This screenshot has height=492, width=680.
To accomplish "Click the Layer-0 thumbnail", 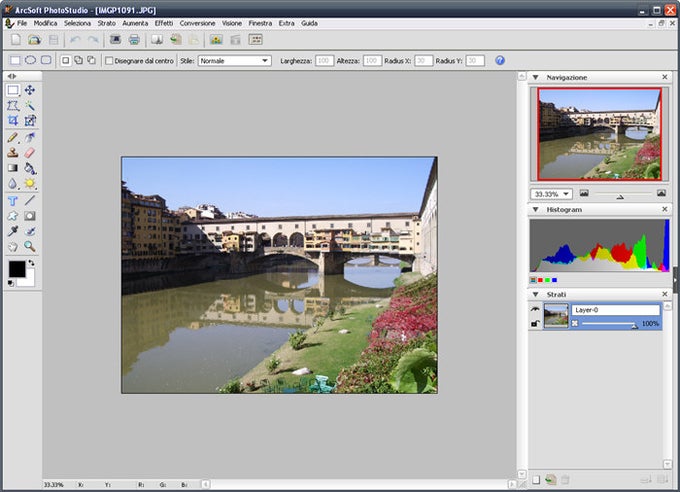I will click(556, 315).
